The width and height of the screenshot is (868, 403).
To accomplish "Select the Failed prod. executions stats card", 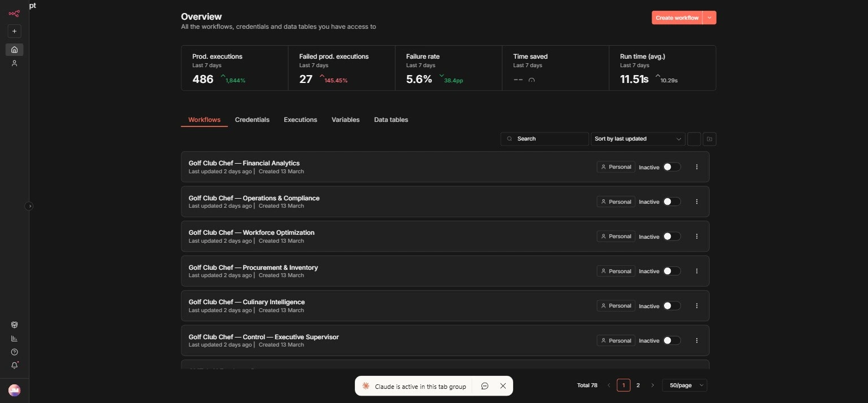I will 342,68.
